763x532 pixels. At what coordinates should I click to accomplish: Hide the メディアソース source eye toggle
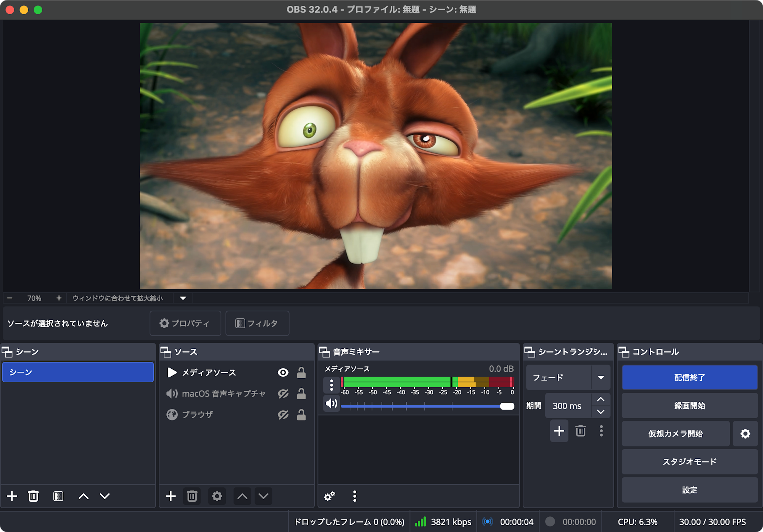[x=283, y=372]
